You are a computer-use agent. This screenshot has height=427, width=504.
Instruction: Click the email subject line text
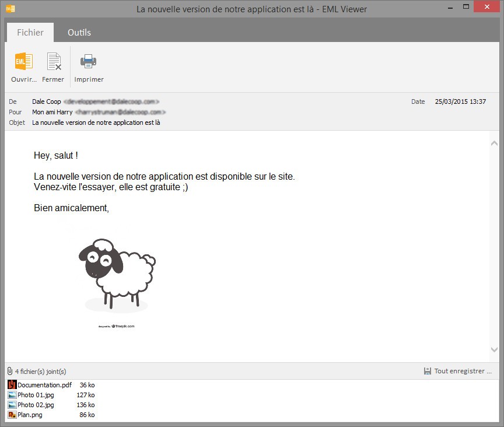(x=96, y=123)
